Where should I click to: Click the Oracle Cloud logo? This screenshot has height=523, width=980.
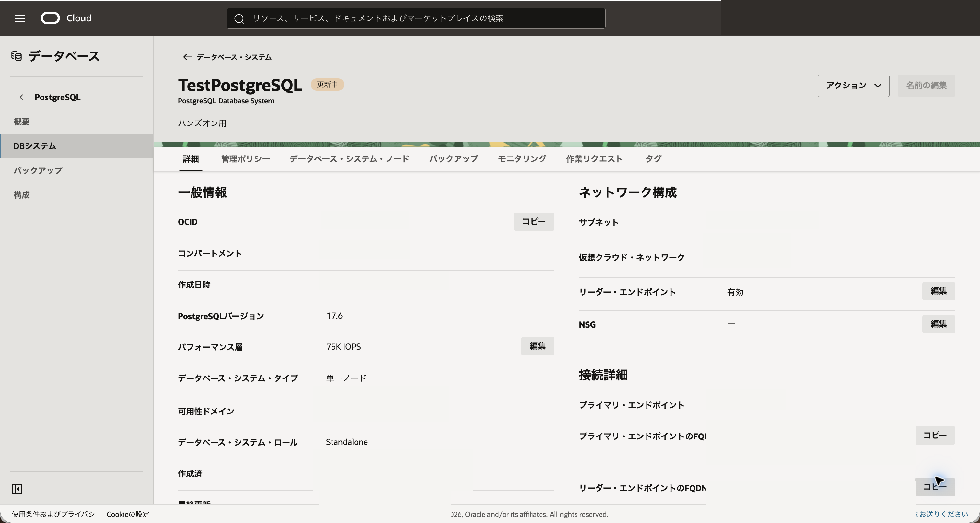(x=66, y=18)
